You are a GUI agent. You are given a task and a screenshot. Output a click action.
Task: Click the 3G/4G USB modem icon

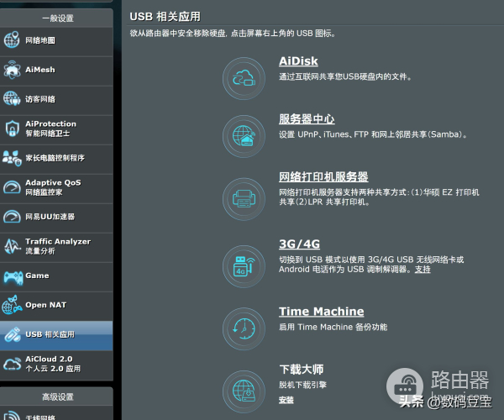(x=244, y=266)
